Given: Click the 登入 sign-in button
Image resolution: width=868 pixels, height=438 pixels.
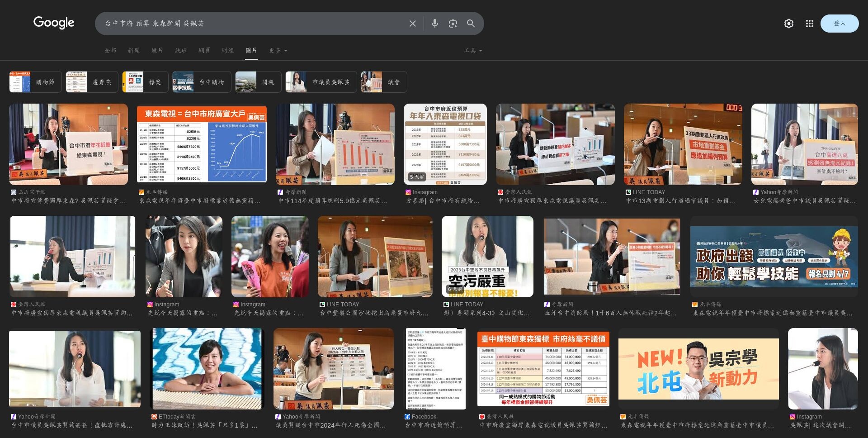Looking at the screenshot, I should pos(840,24).
